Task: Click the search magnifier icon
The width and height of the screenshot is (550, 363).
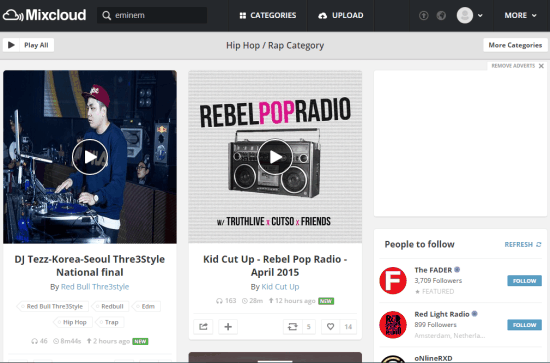Action: [x=106, y=15]
